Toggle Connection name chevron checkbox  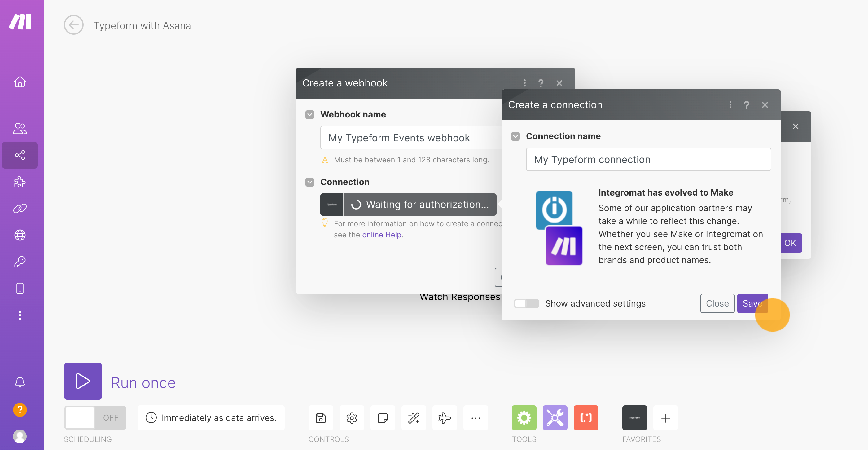(x=515, y=136)
